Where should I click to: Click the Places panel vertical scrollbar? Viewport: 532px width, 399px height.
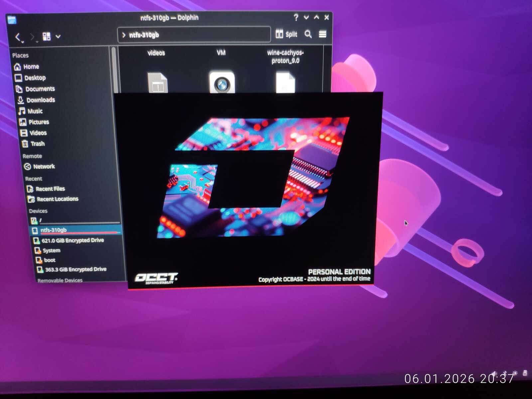coord(114,70)
